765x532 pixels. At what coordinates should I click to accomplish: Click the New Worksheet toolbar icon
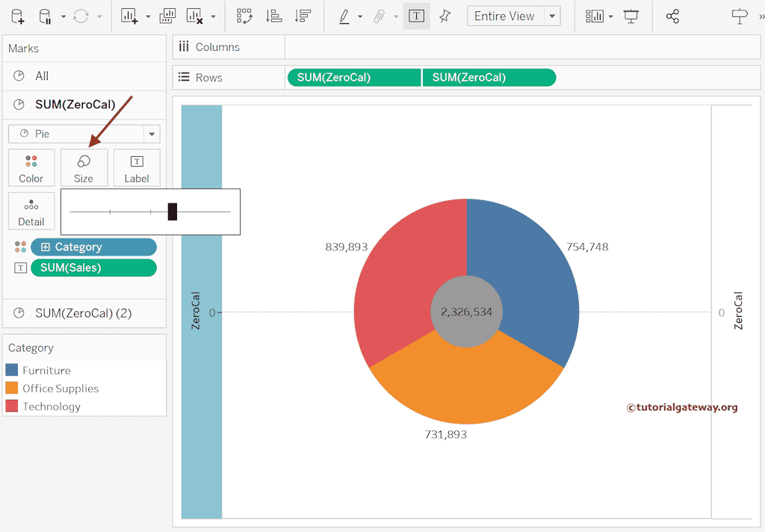click(129, 16)
